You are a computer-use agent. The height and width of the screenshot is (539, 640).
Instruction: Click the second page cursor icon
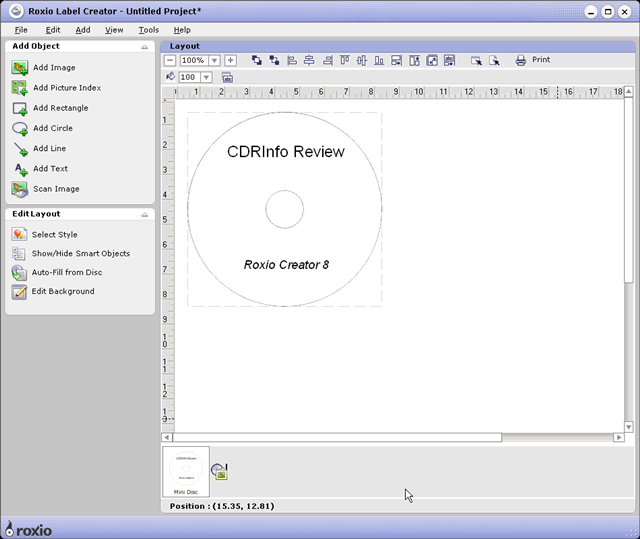tap(494, 60)
